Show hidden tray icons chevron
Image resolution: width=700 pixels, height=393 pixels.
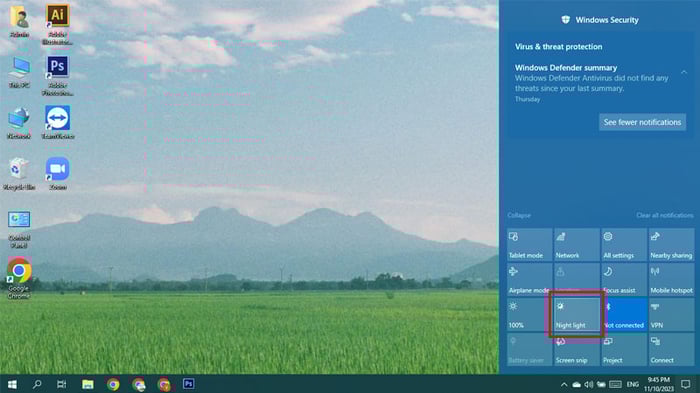pyautogui.click(x=564, y=385)
